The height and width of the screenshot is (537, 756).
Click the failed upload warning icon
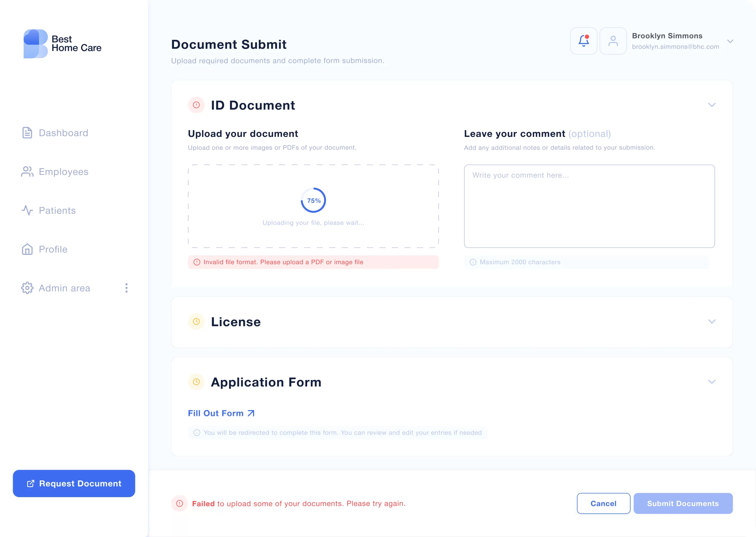tap(180, 503)
